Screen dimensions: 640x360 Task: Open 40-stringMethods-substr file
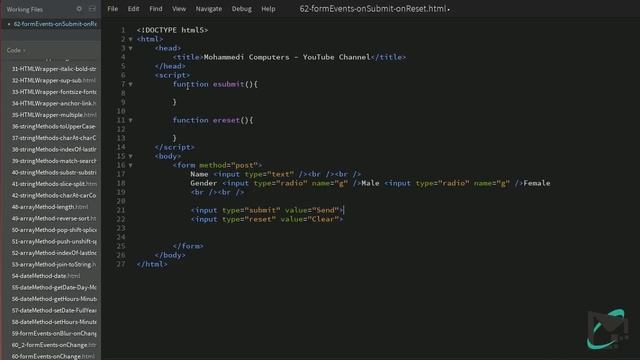(x=54, y=172)
